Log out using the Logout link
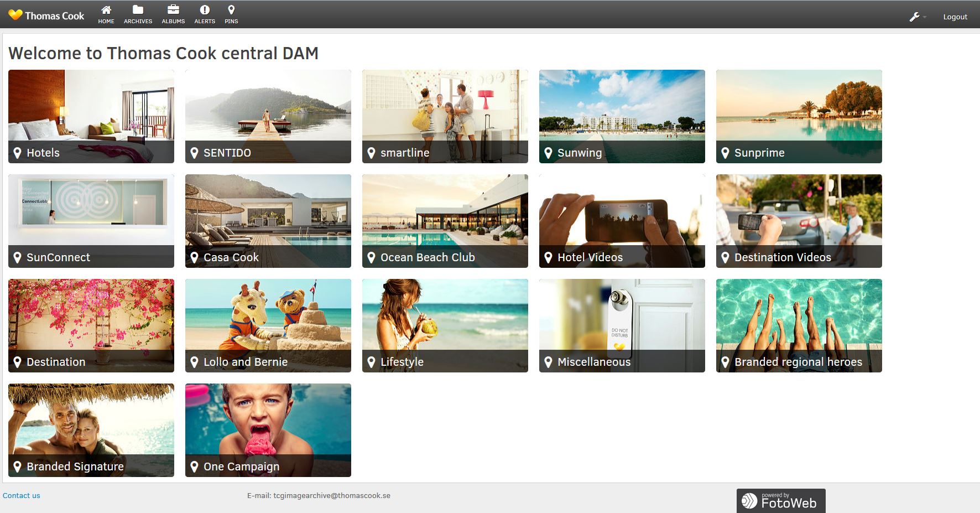 click(x=955, y=17)
